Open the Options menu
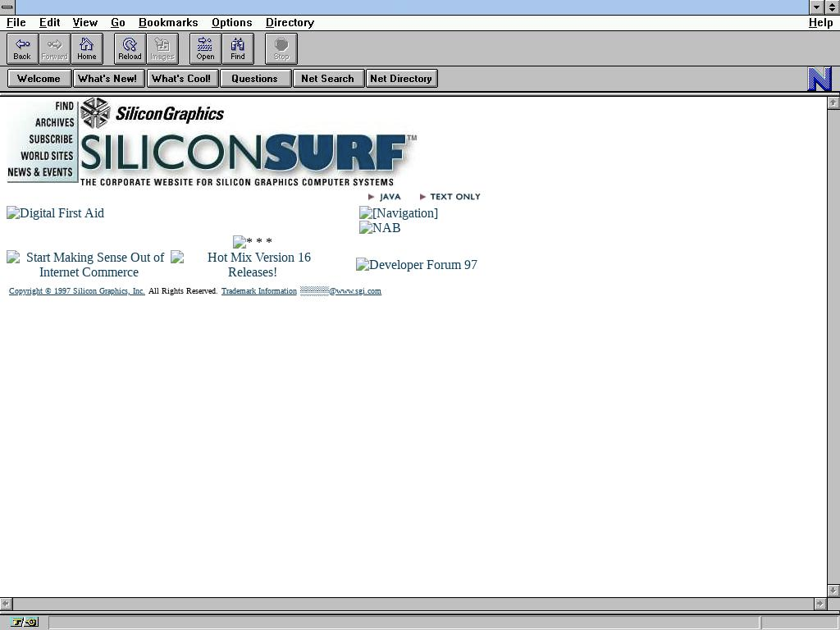840x630 pixels. [x=231, y=22]
